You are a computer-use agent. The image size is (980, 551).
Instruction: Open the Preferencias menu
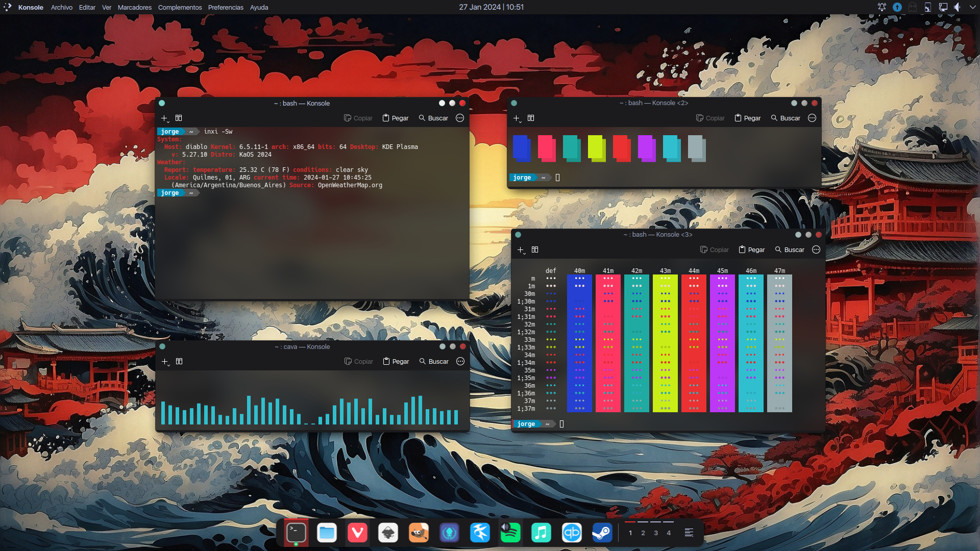(x=226, y=7)
